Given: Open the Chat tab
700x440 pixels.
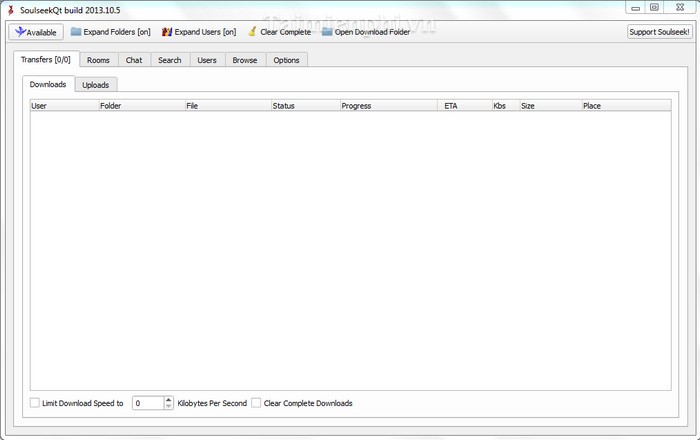Looking at the screenshot, I should pos(133,60).
